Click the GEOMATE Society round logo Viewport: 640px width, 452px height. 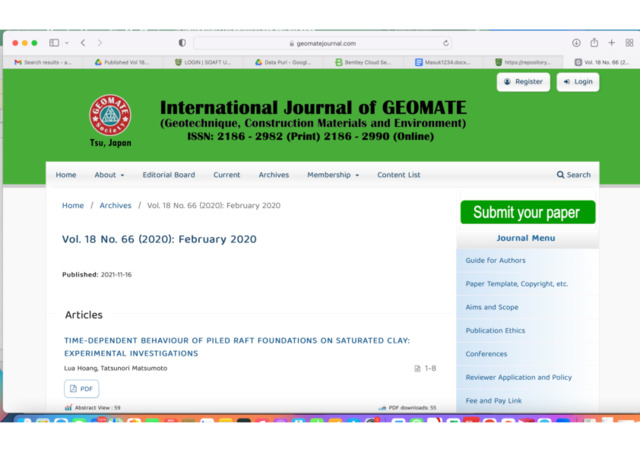(x=110, y=115)
